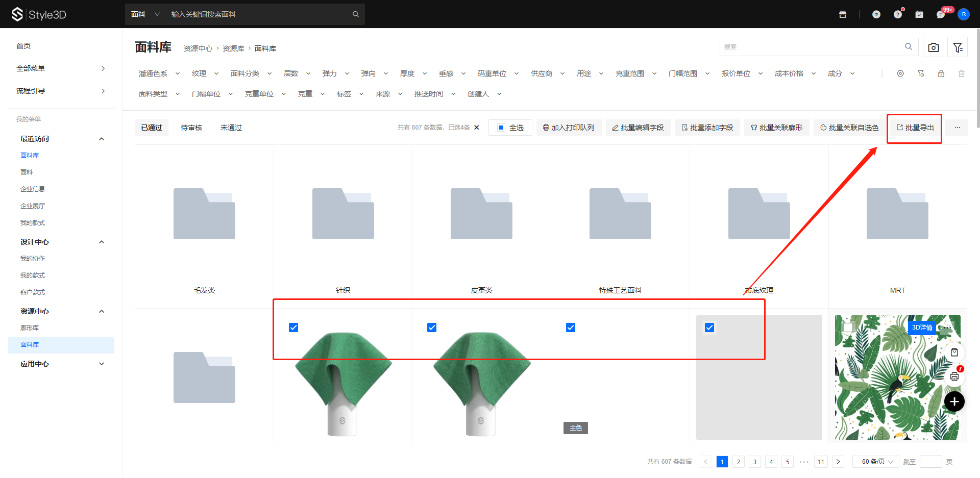Click the 批量导出 button
The image size is (980, 478).
915,128
